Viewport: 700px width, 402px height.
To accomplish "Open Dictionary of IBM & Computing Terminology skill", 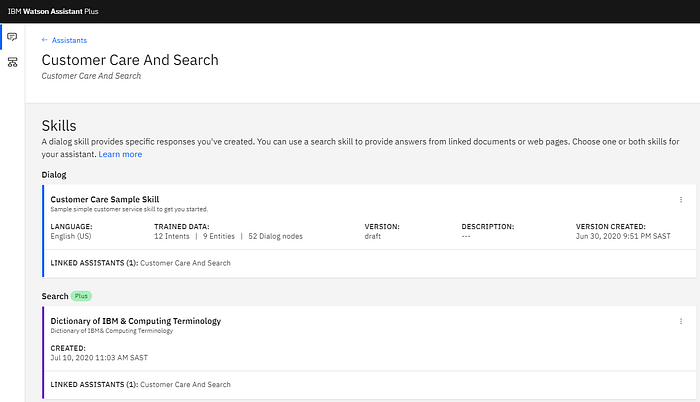I will tap(136, 321).
